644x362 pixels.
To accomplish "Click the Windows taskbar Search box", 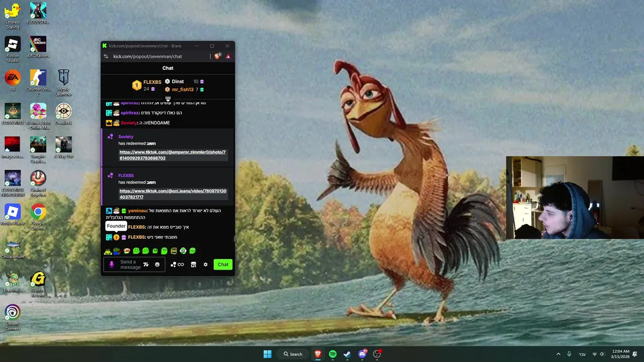I will tap(293, 354).
